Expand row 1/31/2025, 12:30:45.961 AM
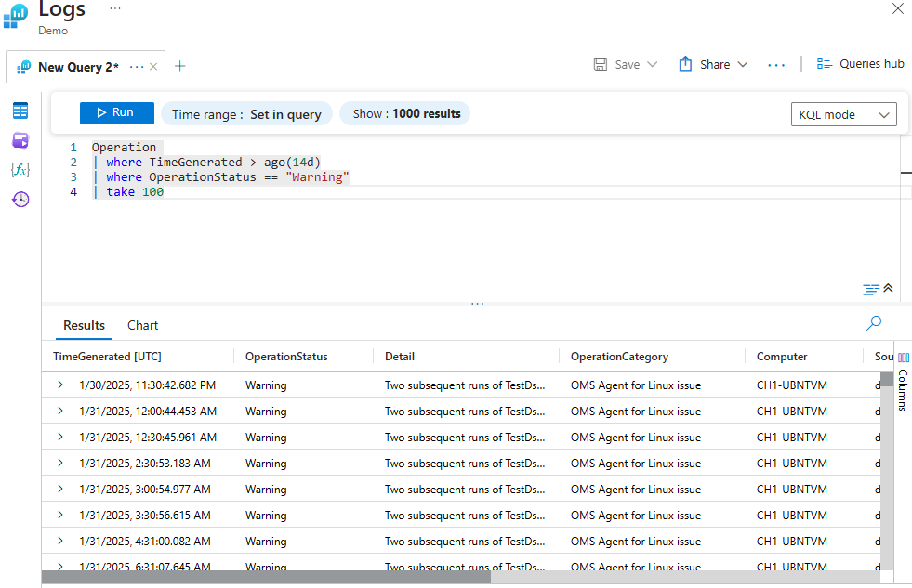 59,437
